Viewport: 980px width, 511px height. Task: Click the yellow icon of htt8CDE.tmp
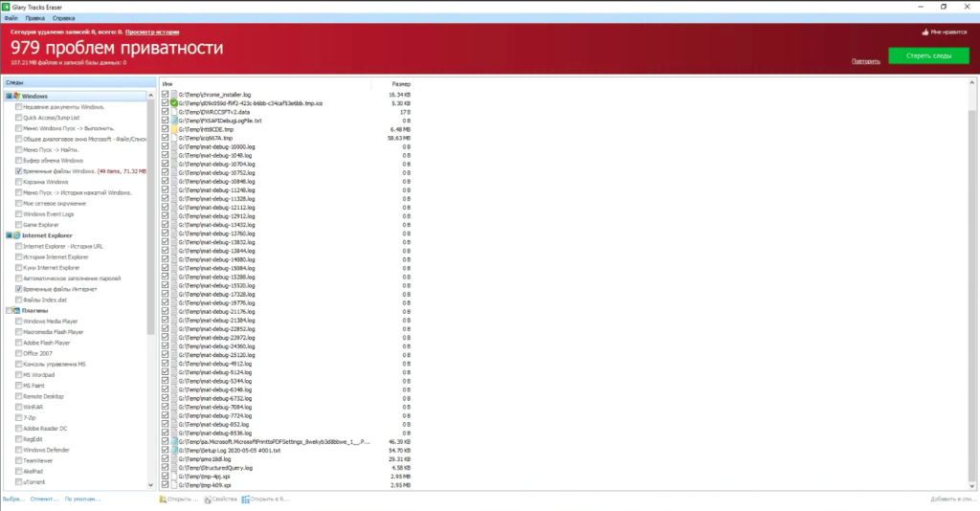click(174, 129)
